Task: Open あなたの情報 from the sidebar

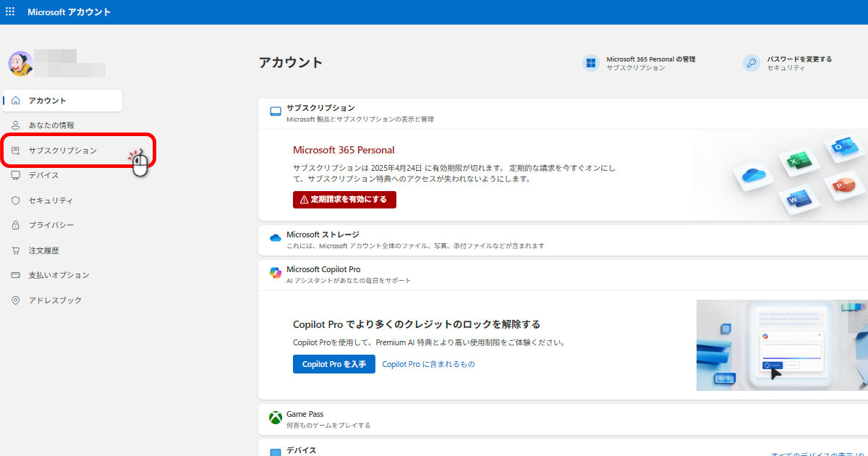Action: click(62, 125)
